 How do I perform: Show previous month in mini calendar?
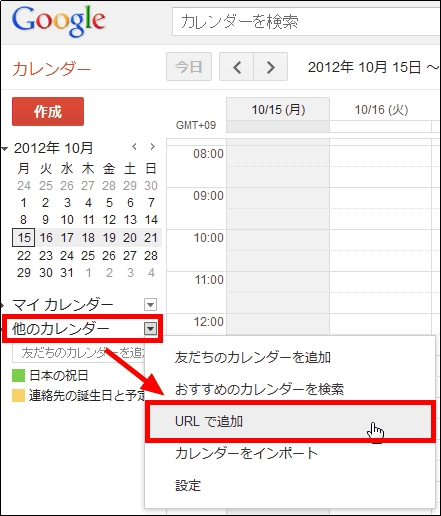134,146
